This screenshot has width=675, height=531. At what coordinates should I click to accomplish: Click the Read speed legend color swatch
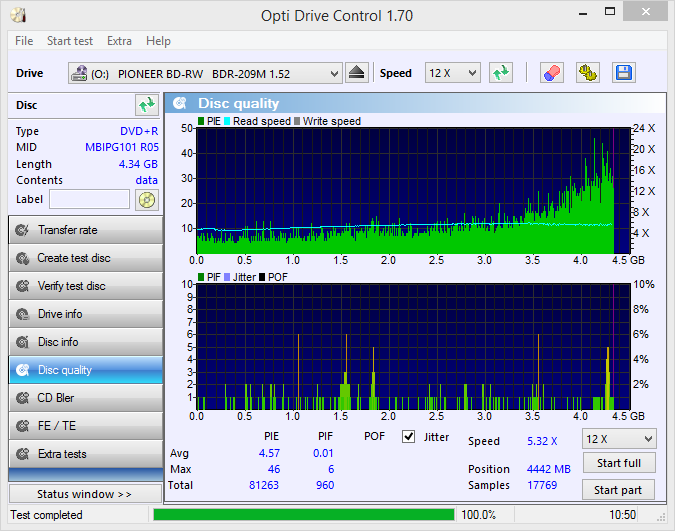pyautogui.click(x=227, y=121)
